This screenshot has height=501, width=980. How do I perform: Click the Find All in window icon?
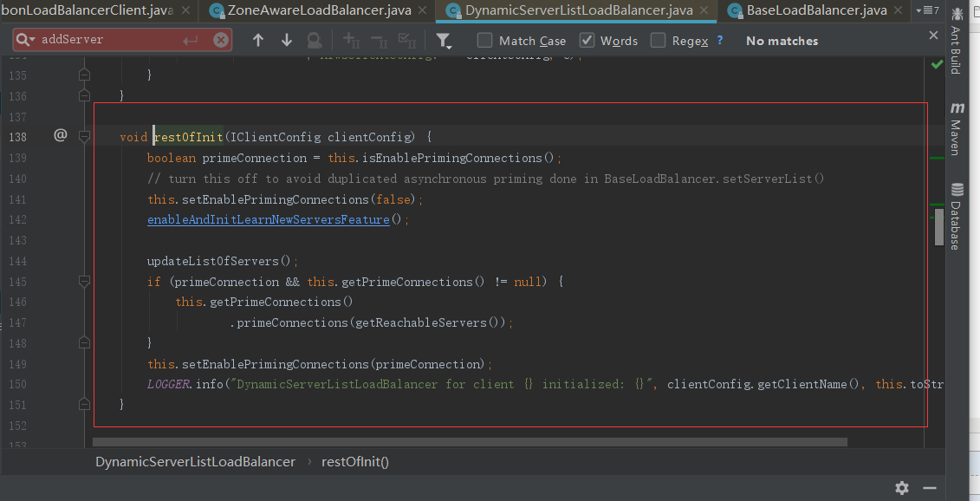coord(315,40)
